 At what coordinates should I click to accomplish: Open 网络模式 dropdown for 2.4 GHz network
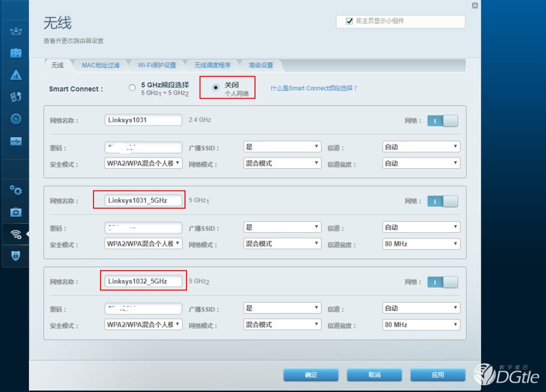click(x=282, y=163)
